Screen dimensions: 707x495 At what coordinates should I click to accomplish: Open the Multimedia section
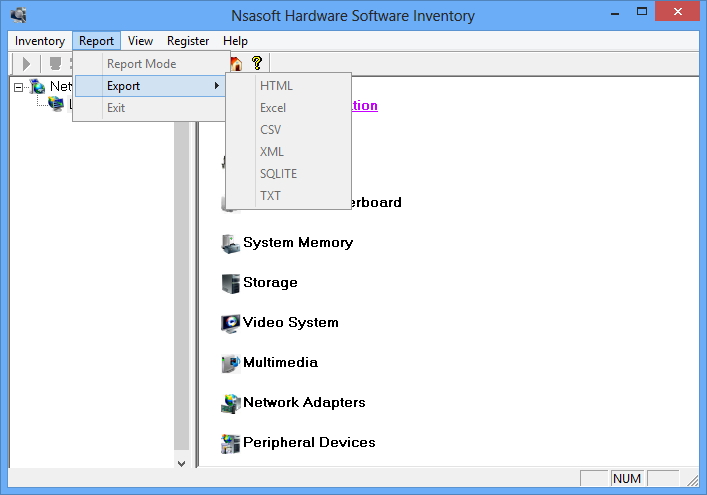click(x=280, y=362)
